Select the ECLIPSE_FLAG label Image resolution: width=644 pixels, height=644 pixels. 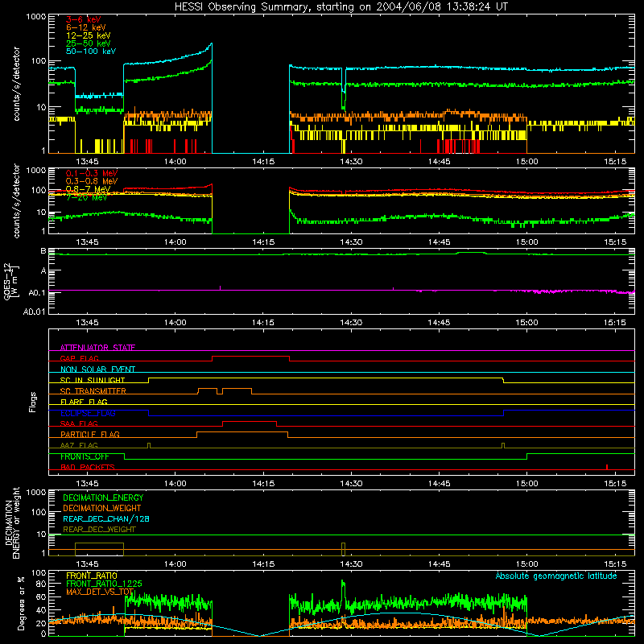click(88, 413)
